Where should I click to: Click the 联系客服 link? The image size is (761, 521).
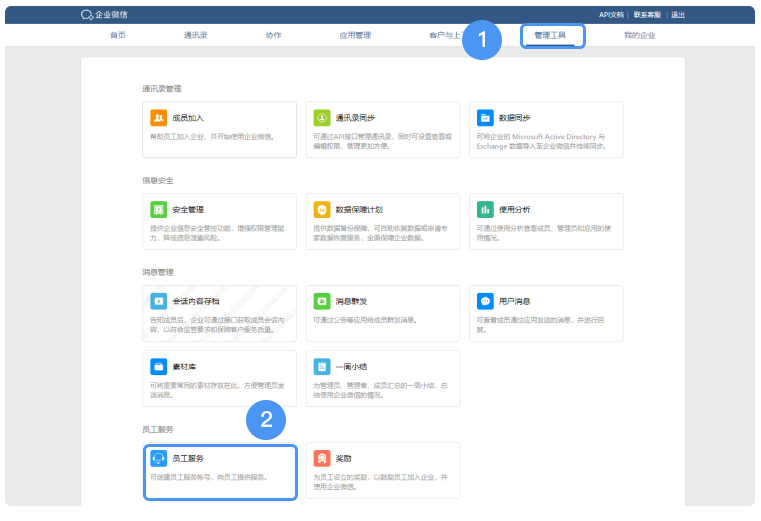647,15
